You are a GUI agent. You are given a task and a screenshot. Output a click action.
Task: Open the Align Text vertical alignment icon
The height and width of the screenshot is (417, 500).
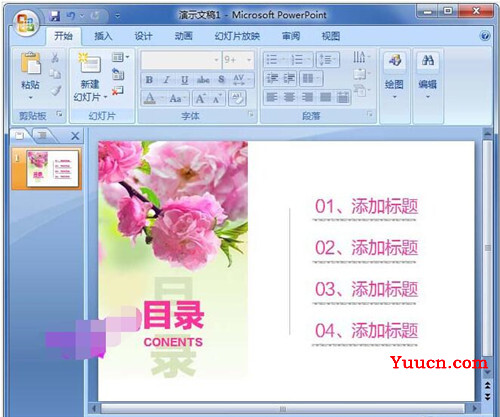(x=361, y=73)
